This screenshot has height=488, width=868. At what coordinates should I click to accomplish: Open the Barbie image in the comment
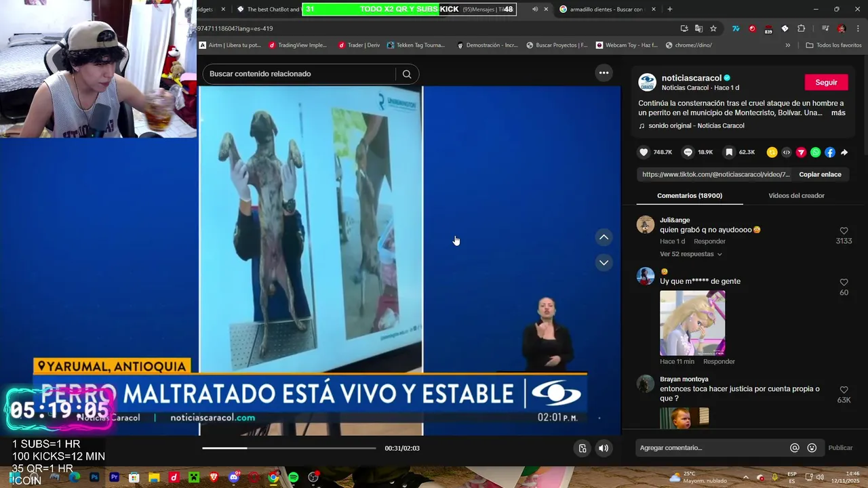point(692,323)
